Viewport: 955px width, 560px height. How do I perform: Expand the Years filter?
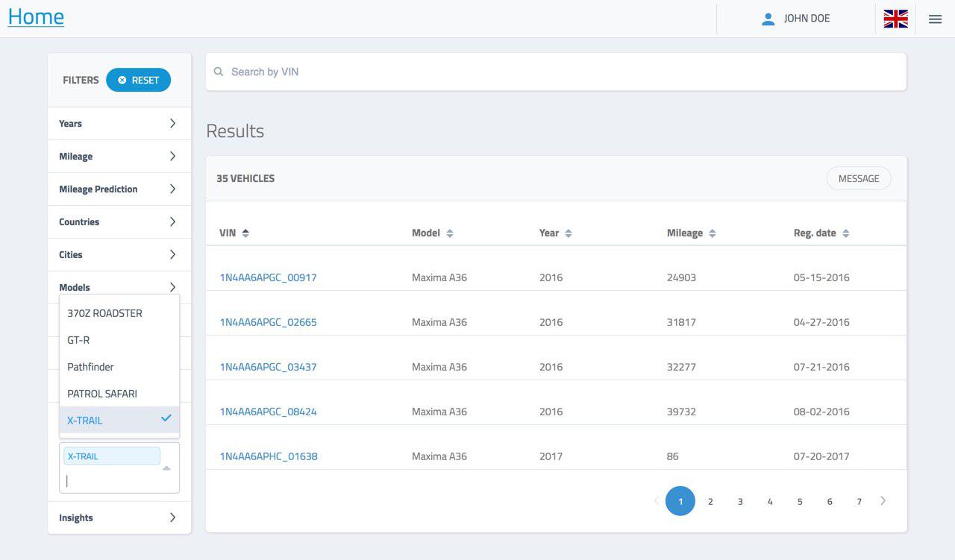click(119, 124)
